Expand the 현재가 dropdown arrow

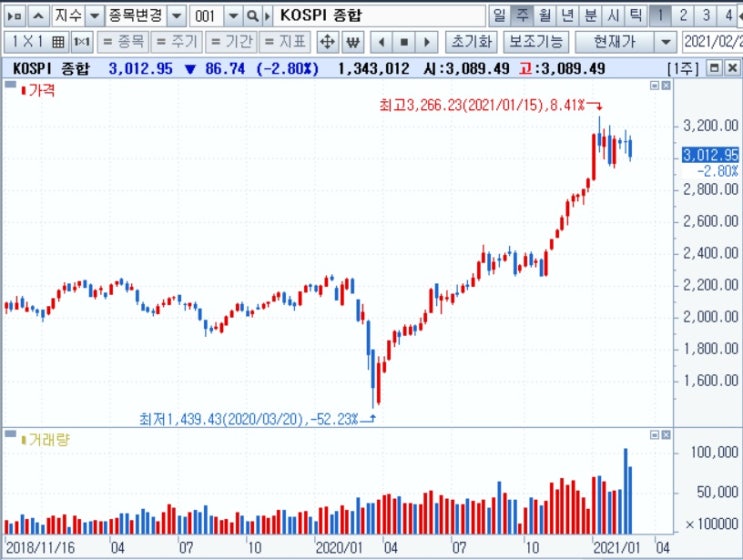(666, 42)
